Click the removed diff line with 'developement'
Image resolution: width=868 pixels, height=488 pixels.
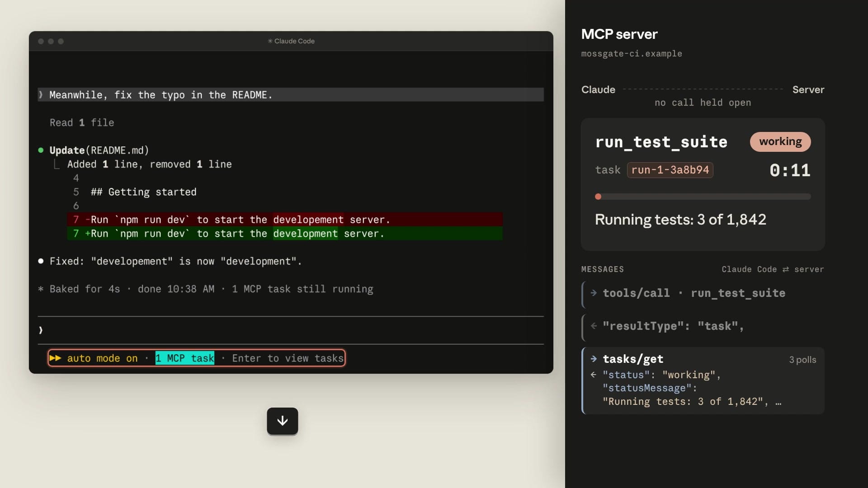285,220
